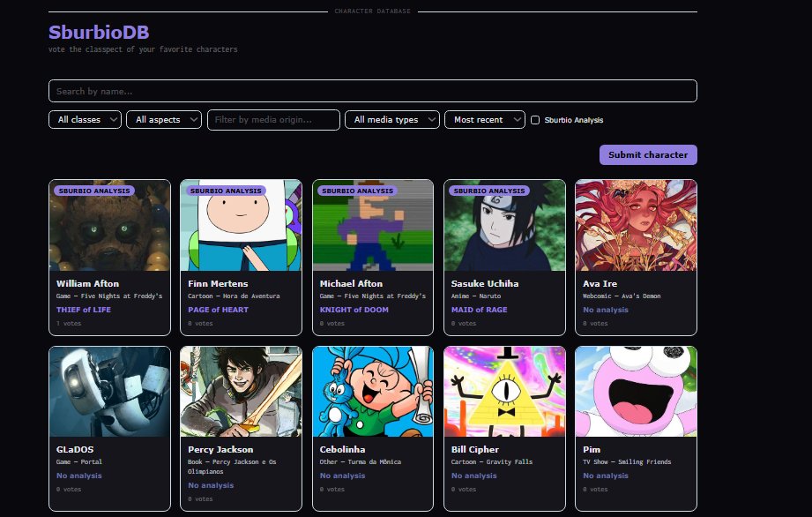Open Michael Afton's pixel art image

373,225
